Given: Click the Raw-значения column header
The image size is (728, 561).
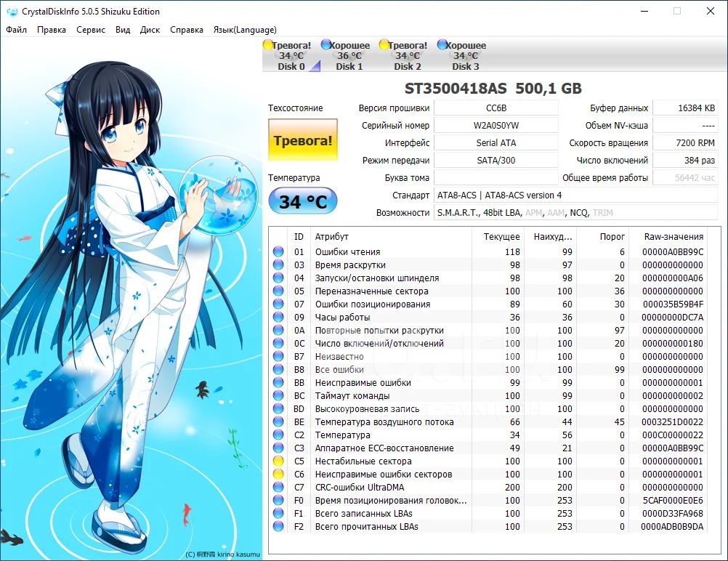Looking at the screenshot, I should [x=668, y=236].
